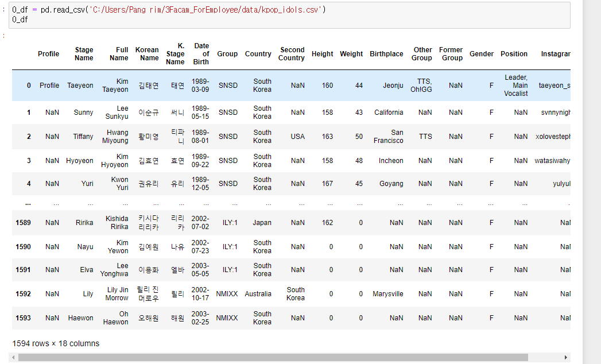This screenshot has width=601, height=364.
Task: Click the 'TTS, Oh!GG' other group cell
Action: 421,85
